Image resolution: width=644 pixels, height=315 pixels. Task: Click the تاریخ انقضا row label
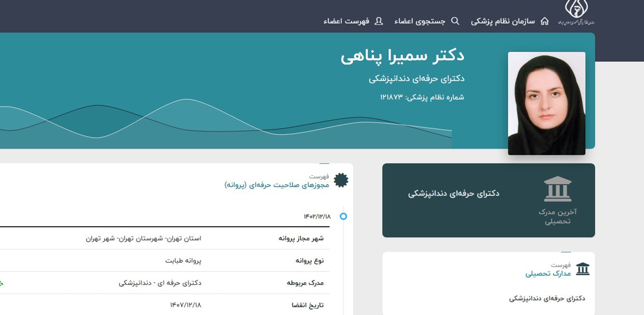click(307, 305)
